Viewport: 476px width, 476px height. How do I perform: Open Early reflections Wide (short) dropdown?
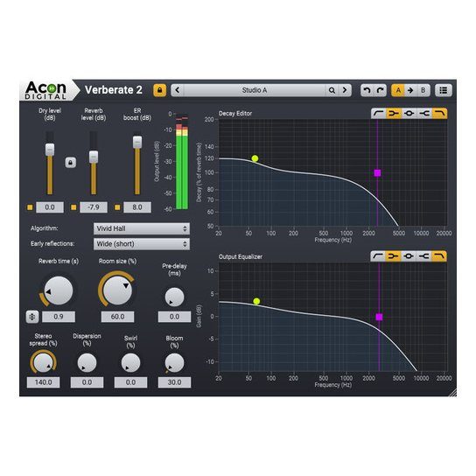pos(142,244)
